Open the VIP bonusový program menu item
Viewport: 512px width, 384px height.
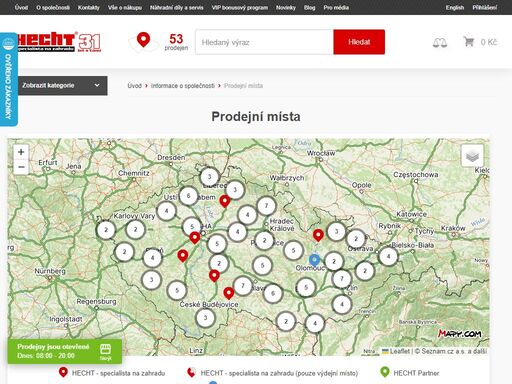click(240, 7)
